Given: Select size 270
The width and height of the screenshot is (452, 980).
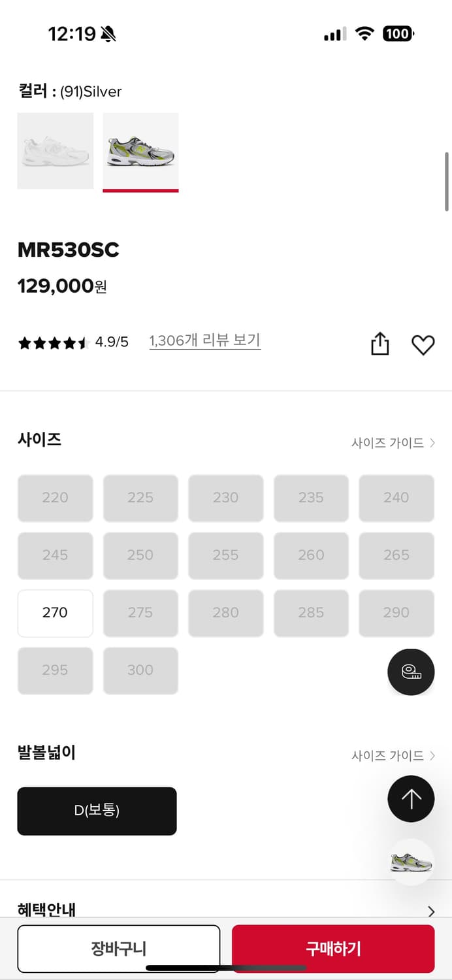Looking at the screenshot, I should [x=55, y=613].
